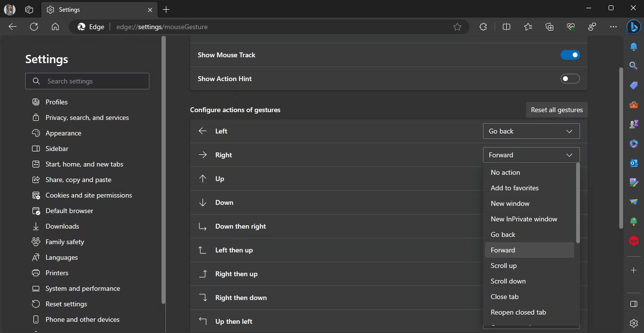644x333 pixels.
Task: Collapse the Forward dropdown for Right gesture
Action: pyautogui.click(x=531, y=154)
